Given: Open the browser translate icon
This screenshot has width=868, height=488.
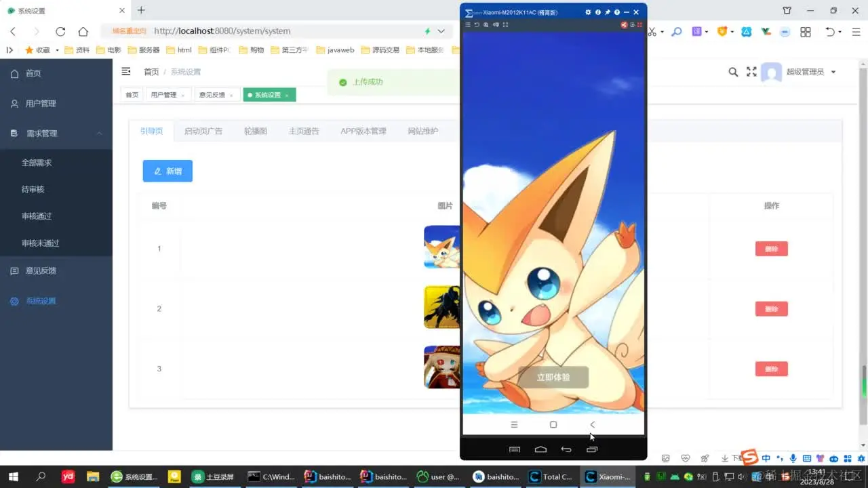Looking at the screenshot, I should tap(696, 31).
